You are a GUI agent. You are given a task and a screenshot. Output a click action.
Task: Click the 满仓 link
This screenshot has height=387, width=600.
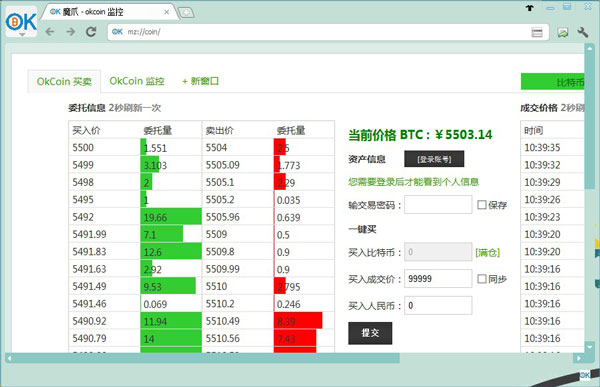pyautogui.click(x=488, y=253)
